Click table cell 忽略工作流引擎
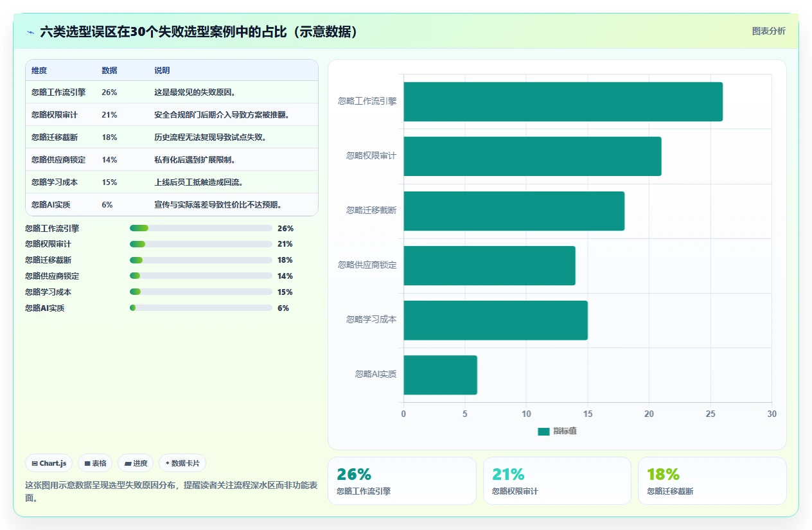 [x=58, y=93]
